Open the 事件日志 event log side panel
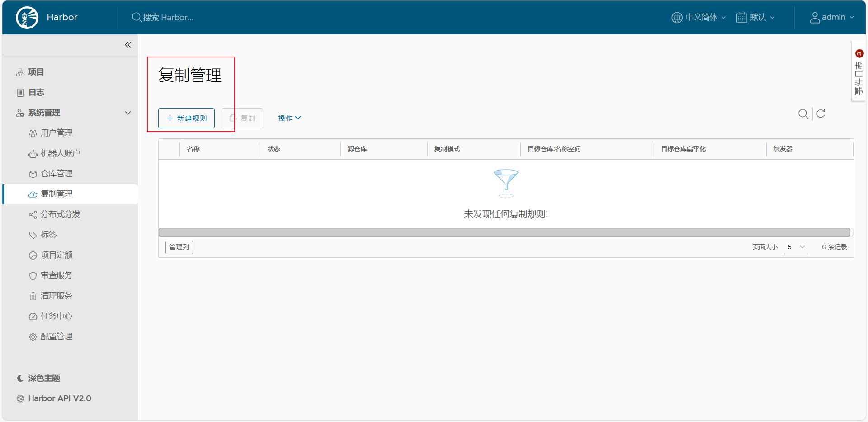 coord(859,71)
